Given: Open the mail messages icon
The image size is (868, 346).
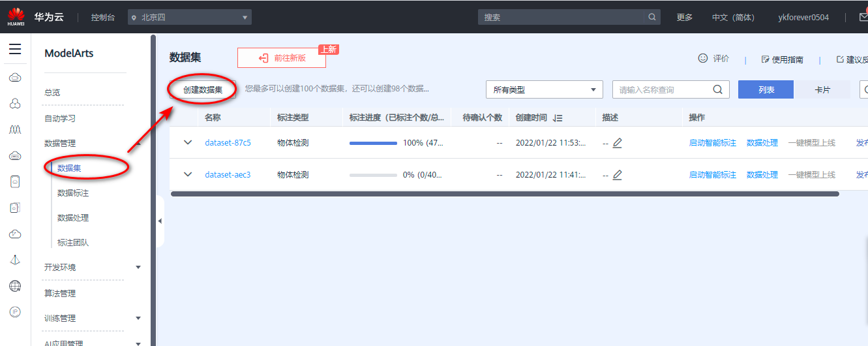Looking at the screenshot, I should 863,17.
